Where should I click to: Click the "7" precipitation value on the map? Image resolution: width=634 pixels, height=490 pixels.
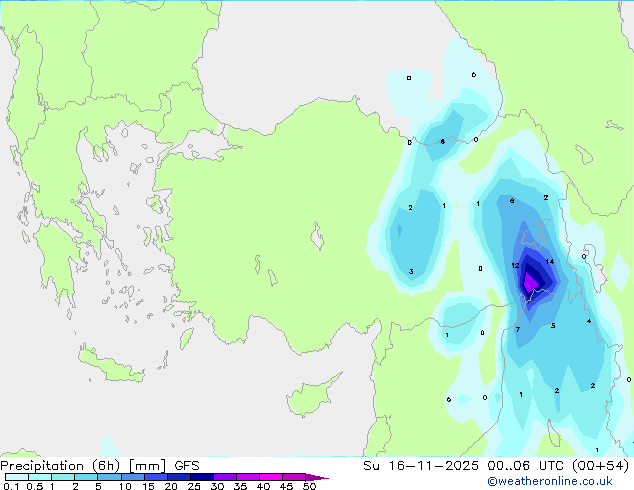(518, 329)
